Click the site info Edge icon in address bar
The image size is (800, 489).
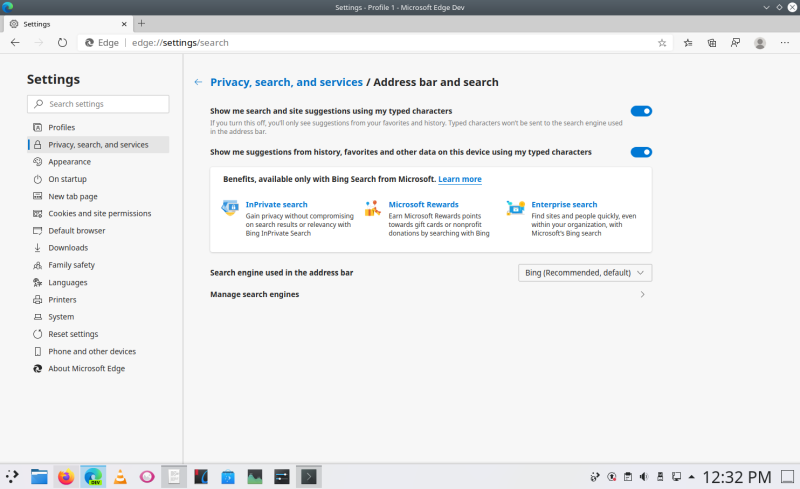click(89, 43)
